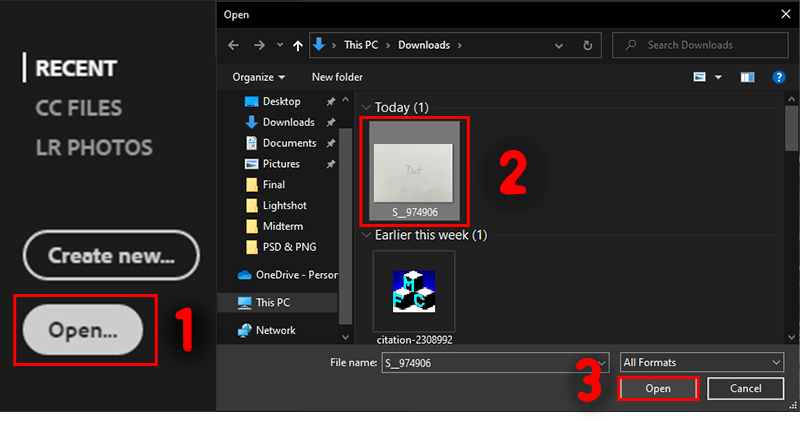Expand the chevron after Downloads in path
The image size is (800, 421).
pyautogui.click(x=460, y=45)
